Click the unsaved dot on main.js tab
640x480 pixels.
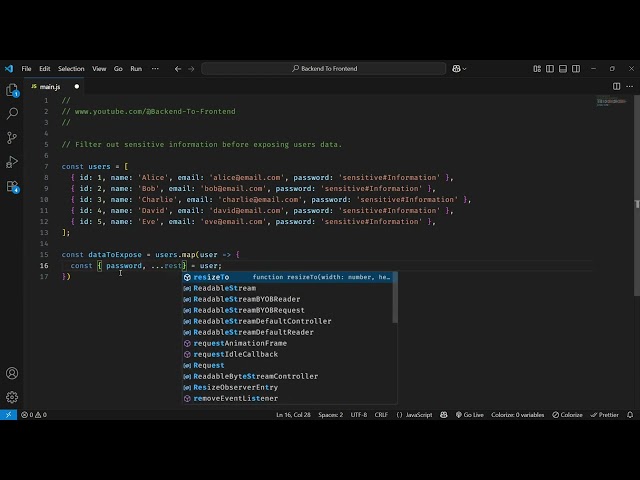tap(77, 87)
